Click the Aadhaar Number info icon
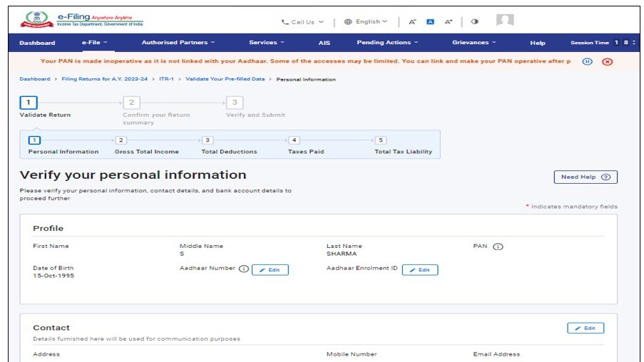This screenshot has width=644, height=362. (243, 269)
